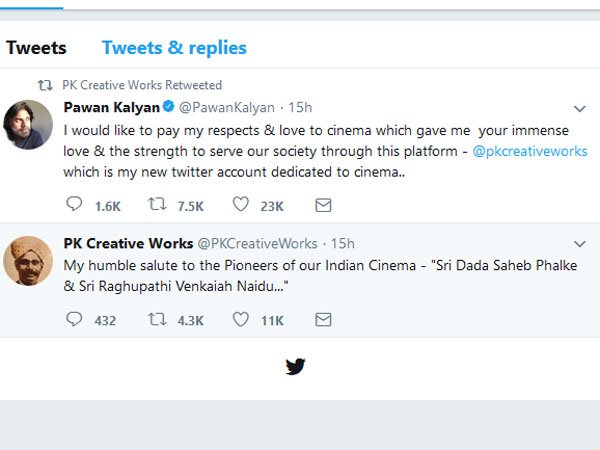This screenshot has height=450, width=600.
Task: Expand the PK Creative Works tweet menu
Action: (x=579, y=244)
